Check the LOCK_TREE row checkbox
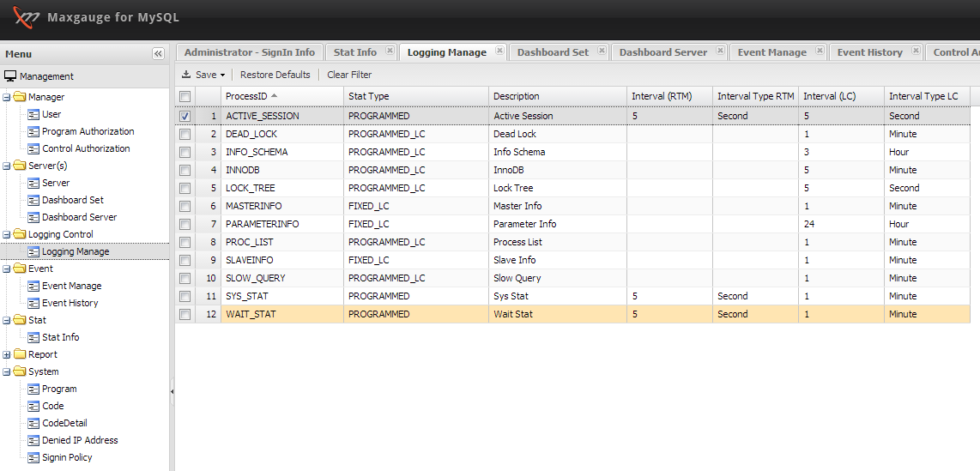 coord(185,188)
